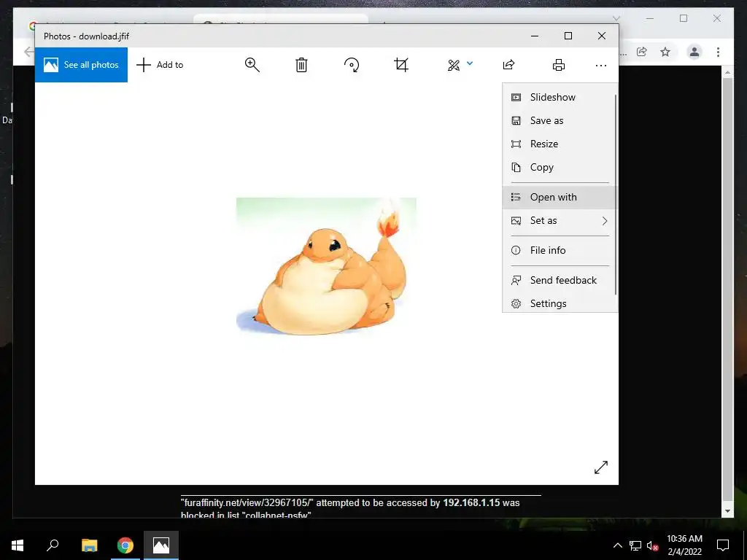Open the Windows Start menu
747x560 pixels.
[x=18, y=545]
